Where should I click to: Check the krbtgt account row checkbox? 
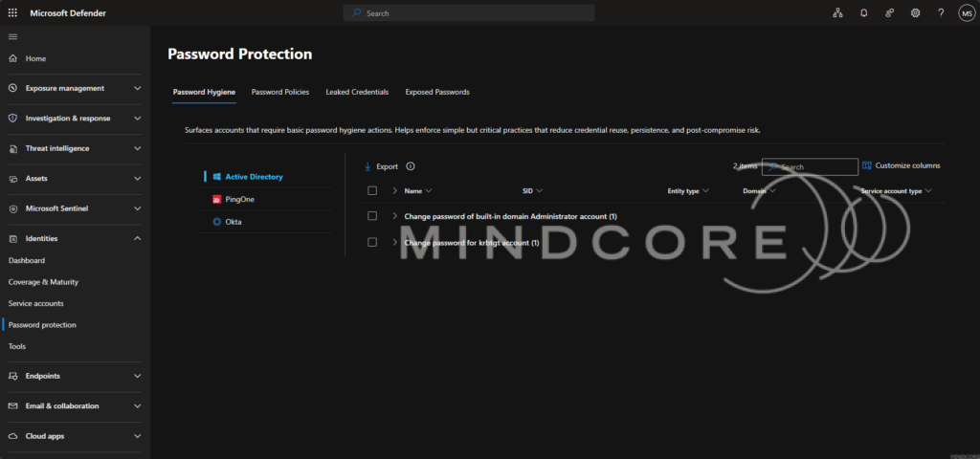(x=372, y=242)
